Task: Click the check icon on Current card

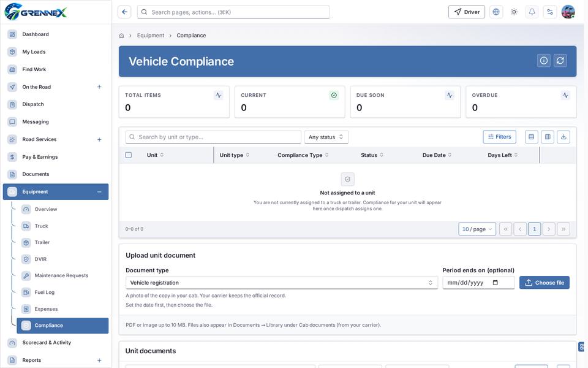Action: pyautogui.click(x=334, y=96)
